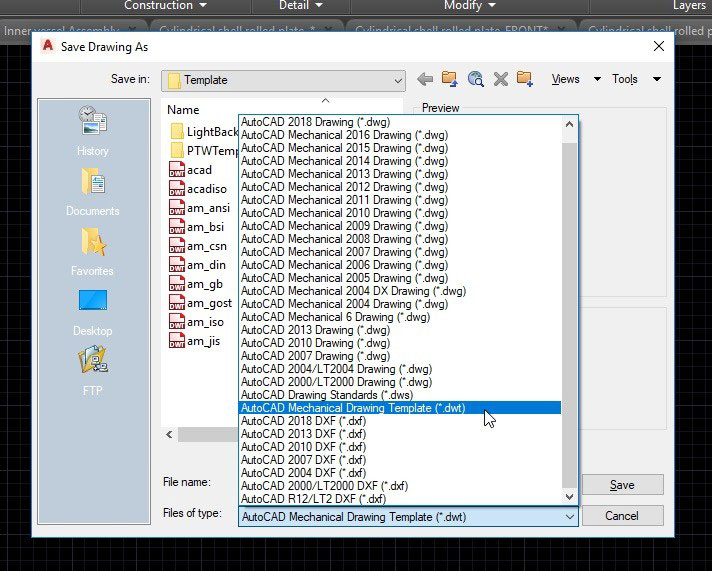The width and height of the screenshot is (712, 571).
Task: Collapse the Files of type combo box
Action: [569, 517]
